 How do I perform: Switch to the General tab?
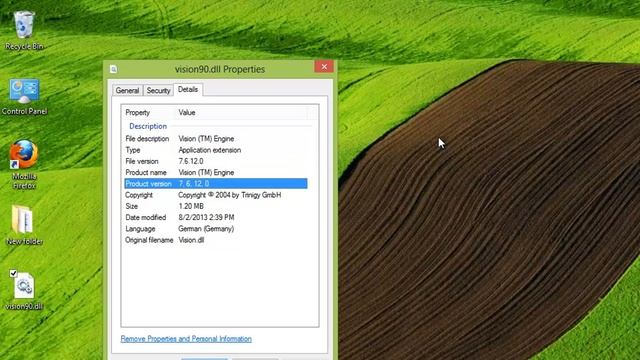coord(127,91)
